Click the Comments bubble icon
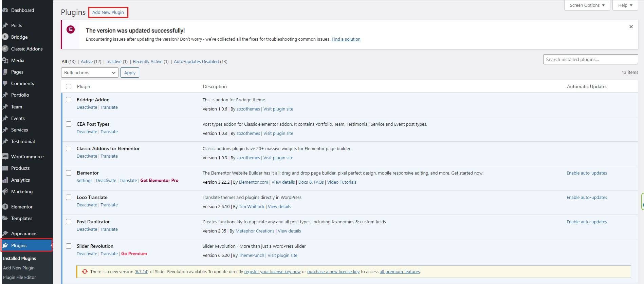Screen dimensions: 644x284 pos(5,83)
